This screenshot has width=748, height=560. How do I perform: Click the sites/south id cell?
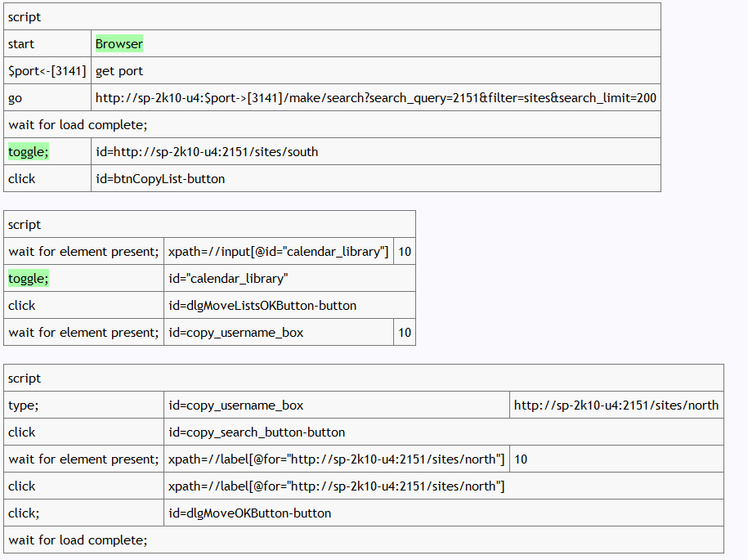point(207,152)
